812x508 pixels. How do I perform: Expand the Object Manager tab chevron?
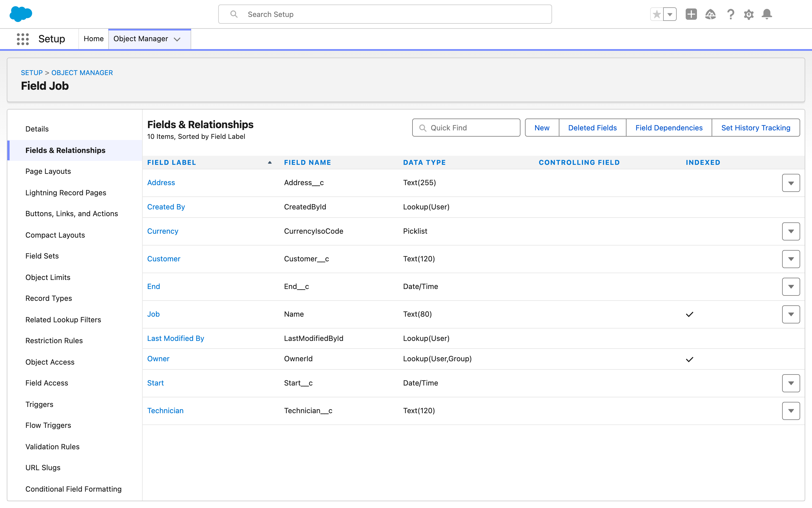[177, 39]
